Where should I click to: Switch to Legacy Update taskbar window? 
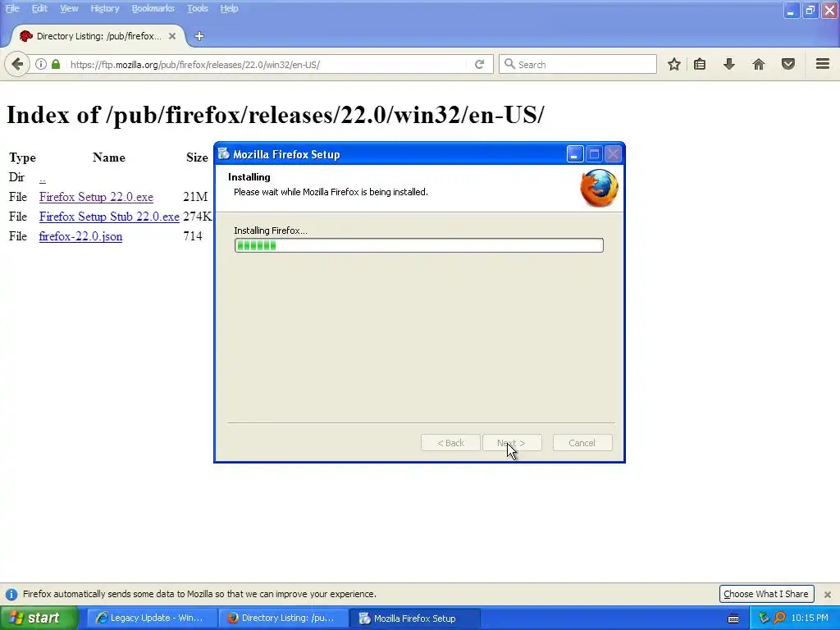point(152,619)
